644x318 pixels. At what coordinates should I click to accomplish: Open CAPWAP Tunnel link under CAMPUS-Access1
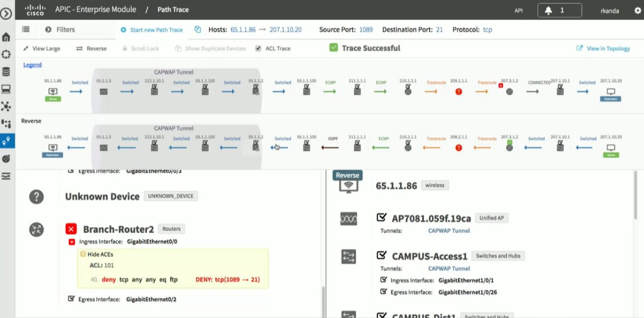tap(449, 268)
